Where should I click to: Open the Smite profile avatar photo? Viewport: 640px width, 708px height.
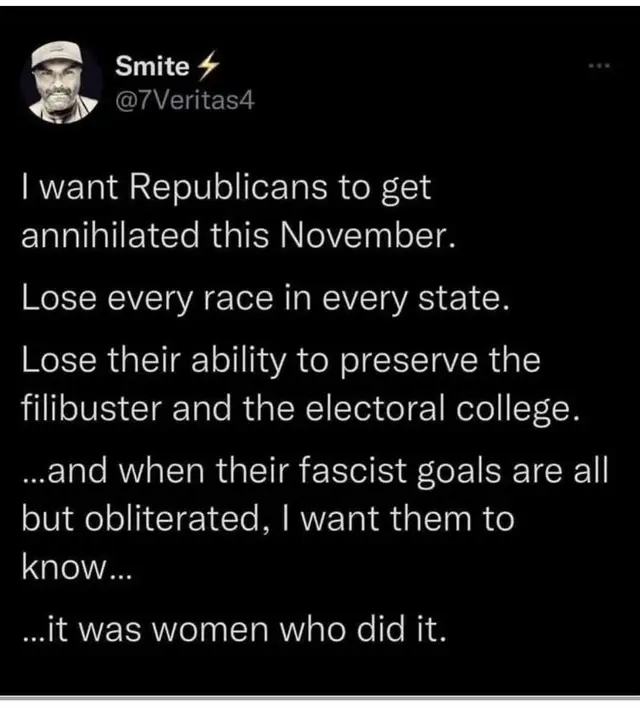tap(60, 82)
